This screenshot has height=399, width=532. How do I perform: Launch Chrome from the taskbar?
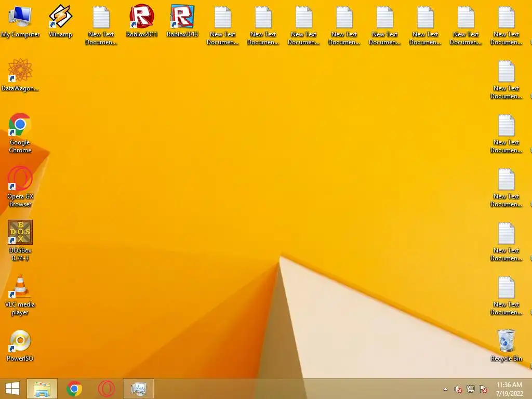74,389
